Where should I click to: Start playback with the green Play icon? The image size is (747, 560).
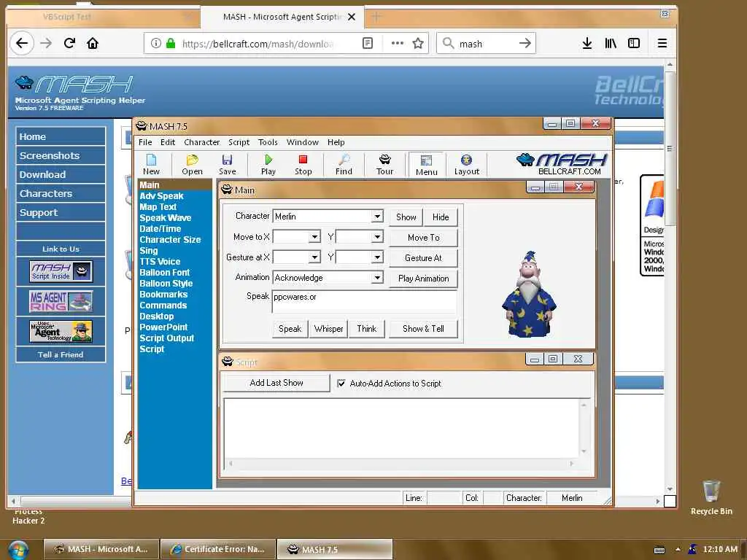pyautogui.click(x=268, y=165)
